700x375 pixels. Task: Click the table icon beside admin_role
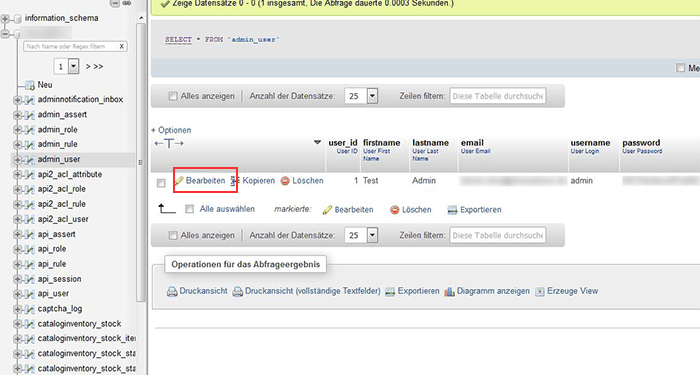click(29, 130)
